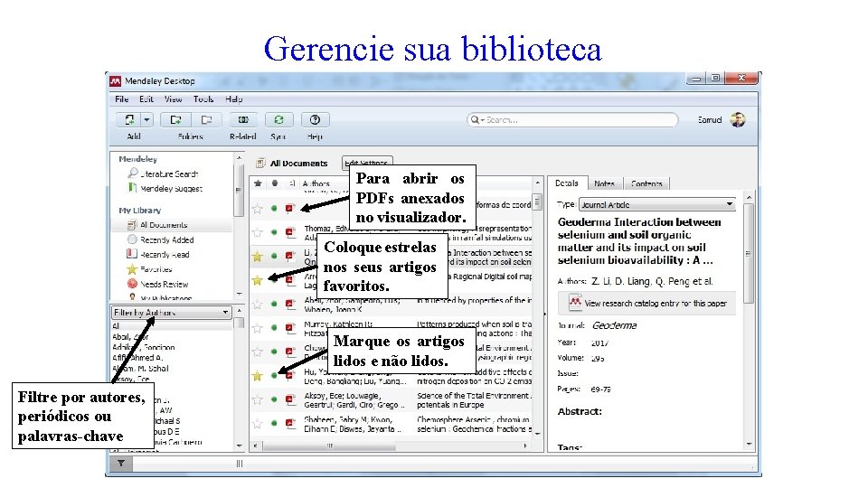
Task: Select 'Afifi, Ahmed A.' in author filter list
Action: 137,358
